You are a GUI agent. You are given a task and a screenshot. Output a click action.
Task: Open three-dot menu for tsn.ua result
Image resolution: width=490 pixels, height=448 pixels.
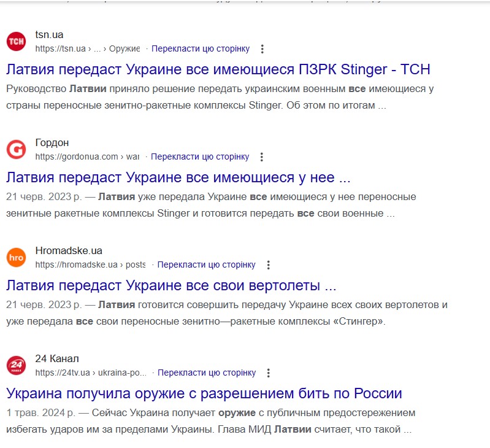[262, 48]
